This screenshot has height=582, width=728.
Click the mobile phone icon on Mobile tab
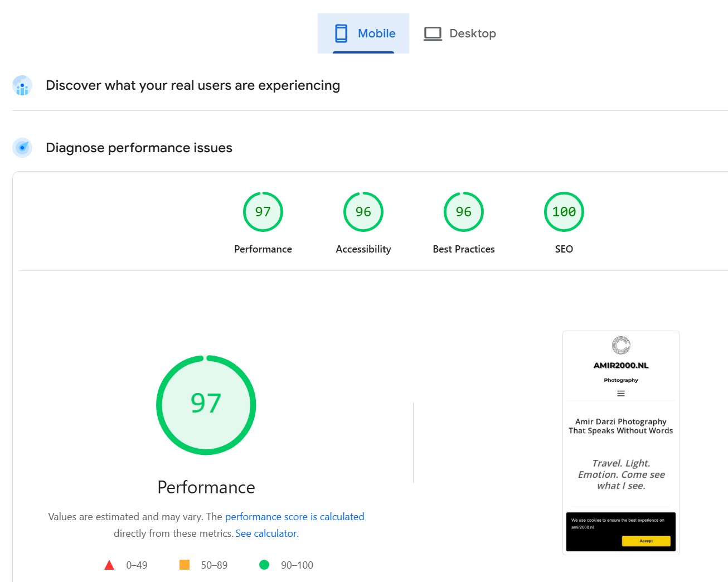(341, 33)
